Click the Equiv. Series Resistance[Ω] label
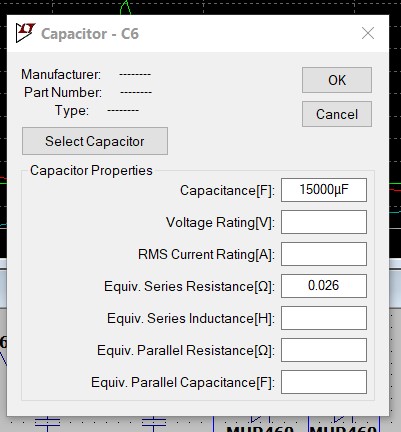 pos(189,287)
